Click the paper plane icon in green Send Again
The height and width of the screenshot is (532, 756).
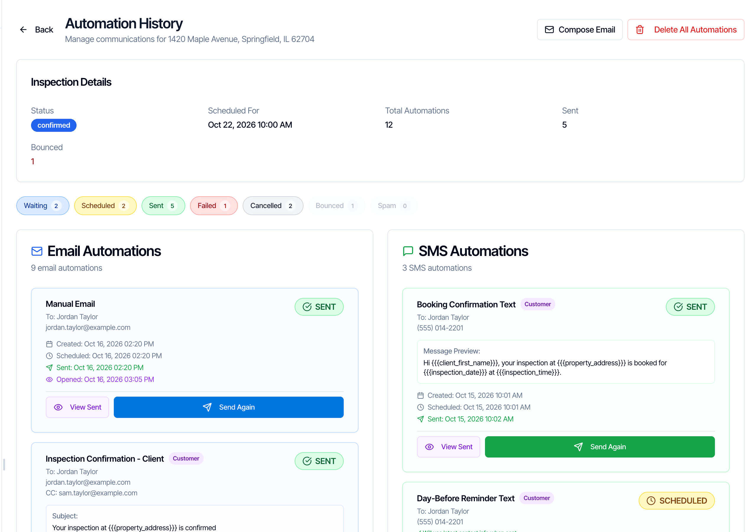[x=578, y=447]
